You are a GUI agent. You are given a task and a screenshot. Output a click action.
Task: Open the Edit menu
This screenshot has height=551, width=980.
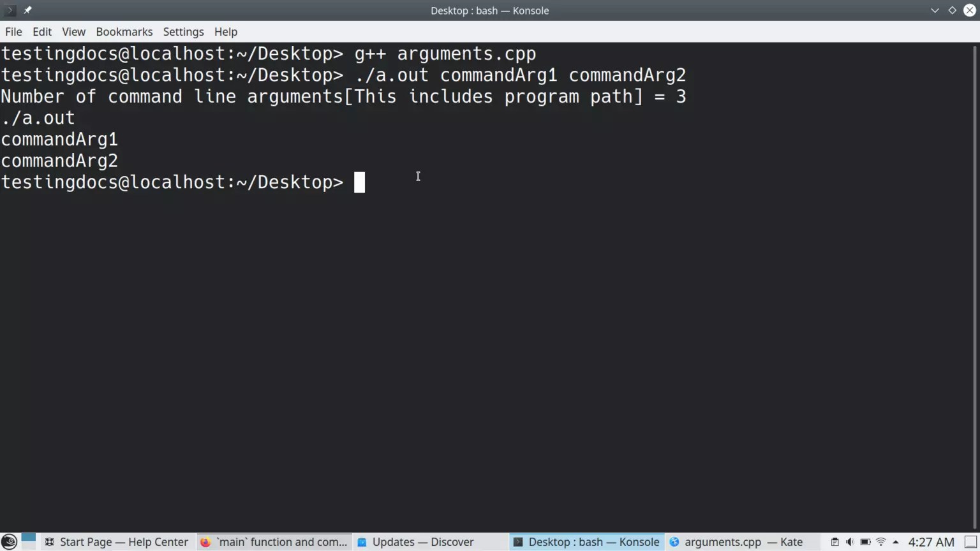pyautogui.click(x=41, y=31)
